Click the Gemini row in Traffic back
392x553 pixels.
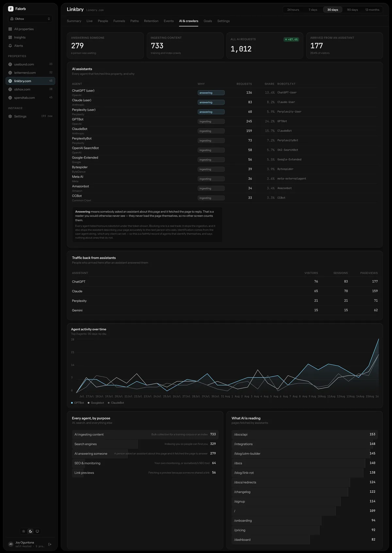225,310
